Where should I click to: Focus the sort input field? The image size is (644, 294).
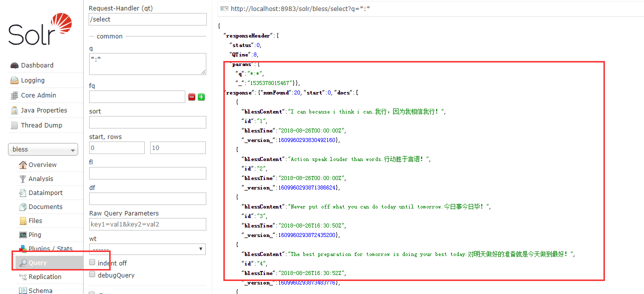148,122
